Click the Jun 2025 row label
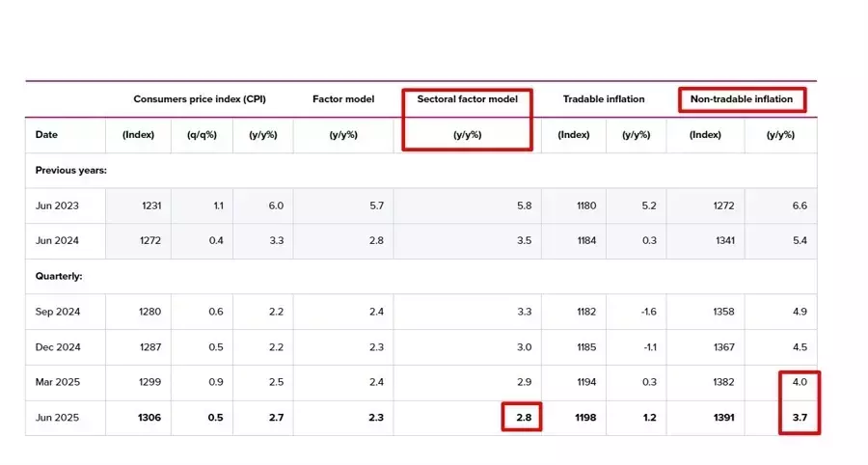Image resolution: width=868 pixels, height=465 pixels. [x=57, y=418]
